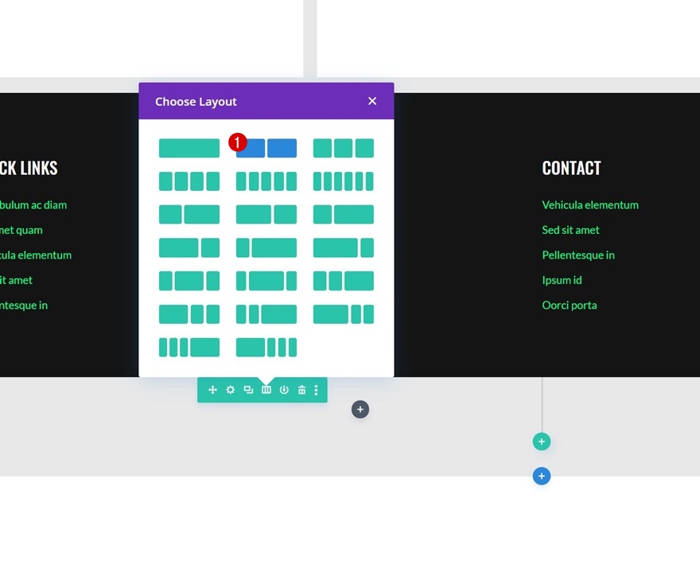
Task: Close the Choose Layout popup
Action: pos(372,101)
